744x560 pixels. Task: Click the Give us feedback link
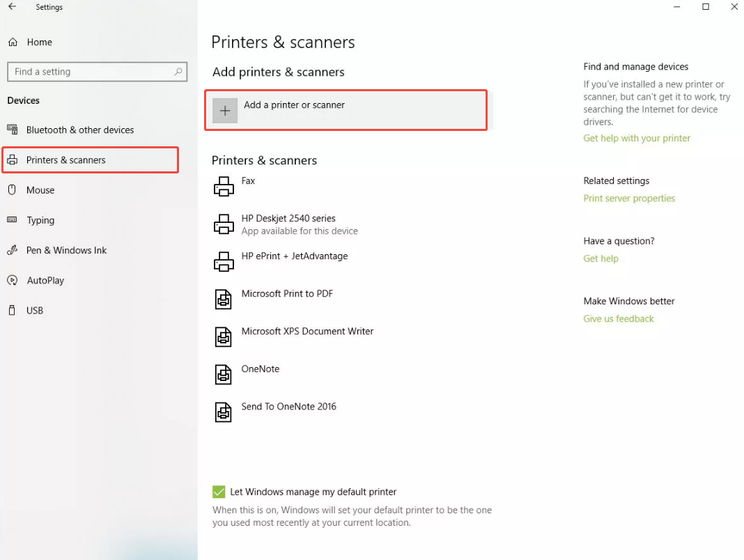click(619, 319)
